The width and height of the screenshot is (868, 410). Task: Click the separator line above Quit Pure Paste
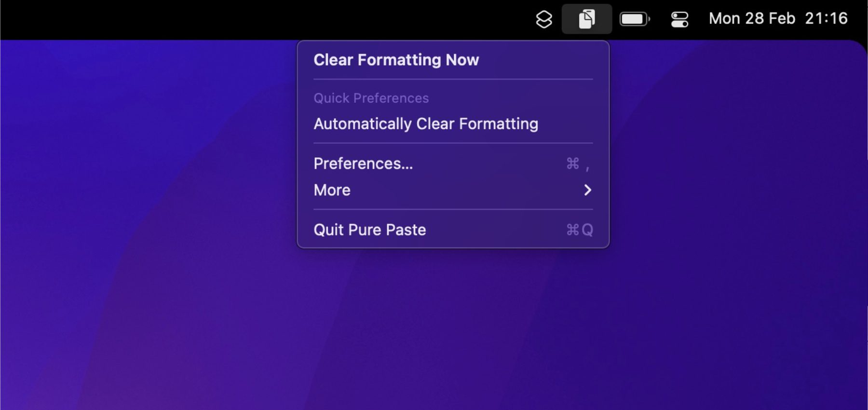tap(453, 209)
